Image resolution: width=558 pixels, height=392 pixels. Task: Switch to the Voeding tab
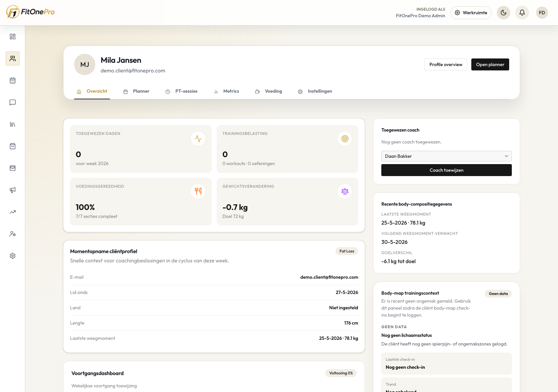269,91
